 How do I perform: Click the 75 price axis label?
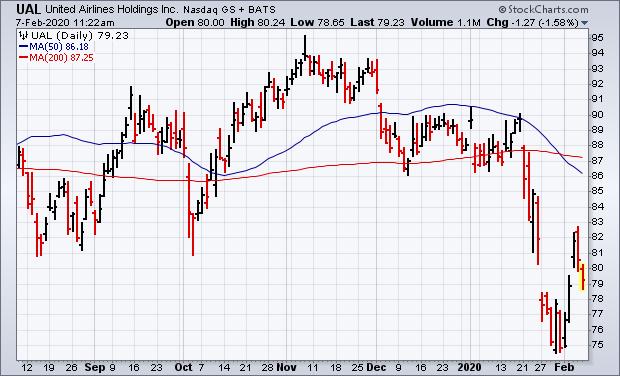tap(597, 345)
